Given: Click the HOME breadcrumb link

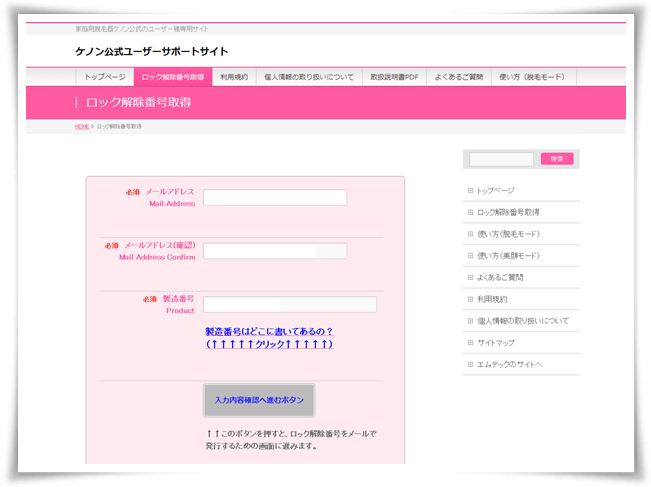Looking at the screenshot, I should [82, 126].
